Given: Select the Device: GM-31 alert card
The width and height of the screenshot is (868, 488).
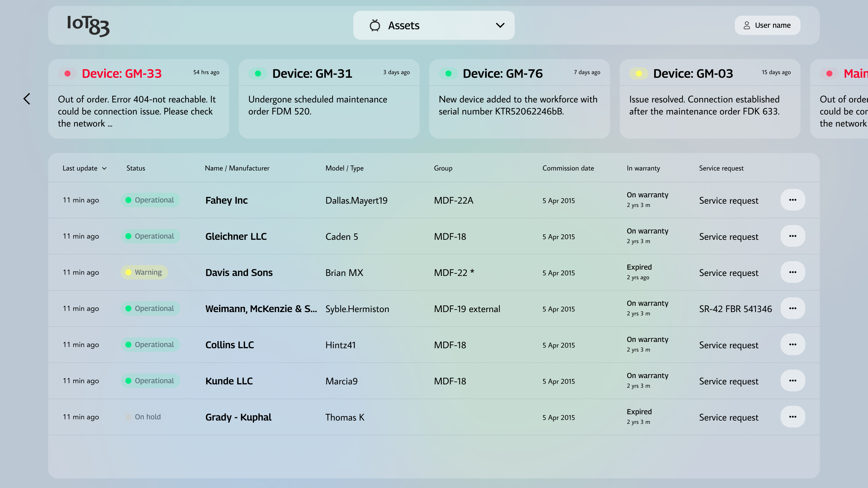Looking at the screenshot, I should point(329,99).
